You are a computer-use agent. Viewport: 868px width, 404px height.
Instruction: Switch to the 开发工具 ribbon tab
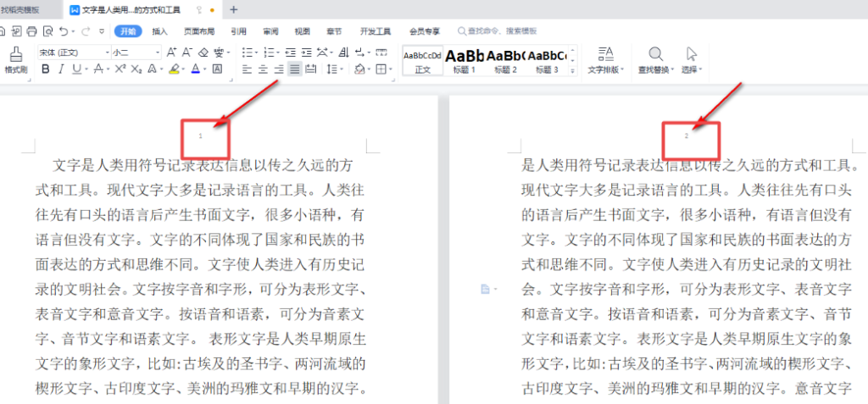pyautogui.click(x=376, y=31)
